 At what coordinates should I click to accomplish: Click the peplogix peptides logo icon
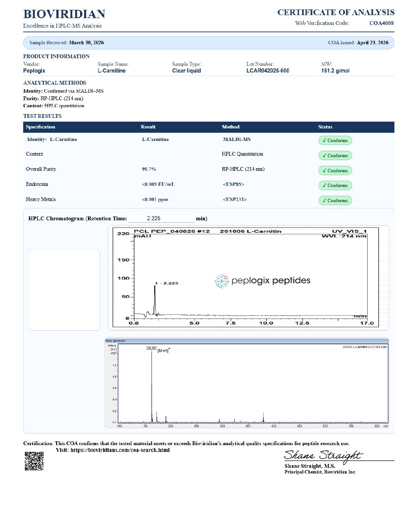[222, 281]
